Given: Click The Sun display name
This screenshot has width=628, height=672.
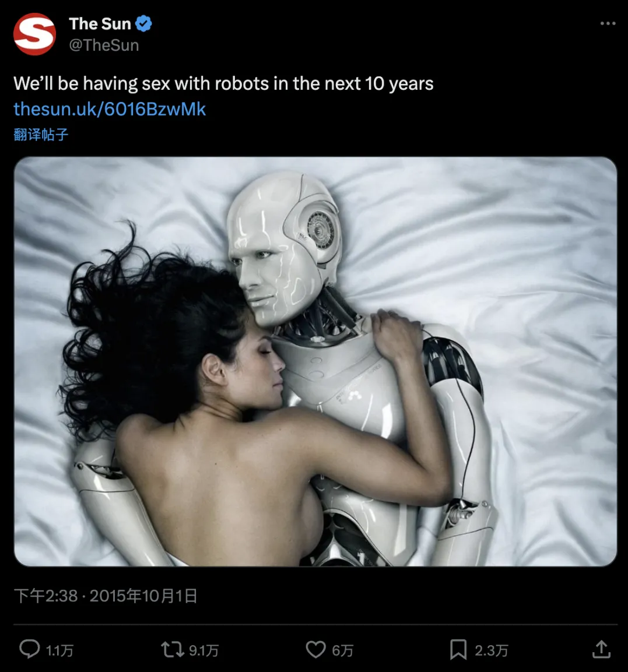Looking at the screenshot, I should pyautogui.click(x=100, y=23).
